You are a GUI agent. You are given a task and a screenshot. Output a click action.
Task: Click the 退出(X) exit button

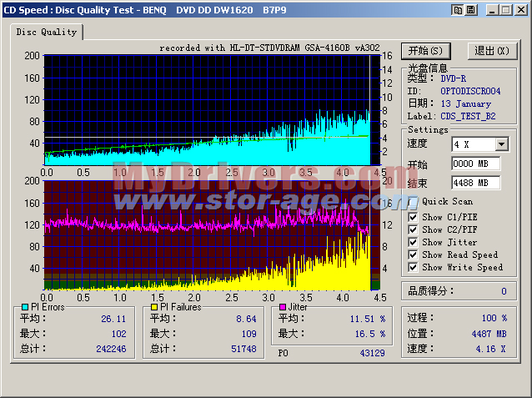click(491, 51)
